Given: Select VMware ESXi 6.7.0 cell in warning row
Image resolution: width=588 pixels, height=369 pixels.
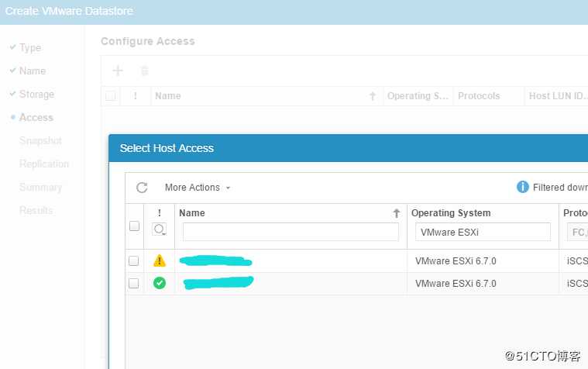Looking at the screenshot, I should tap(456, 261).
